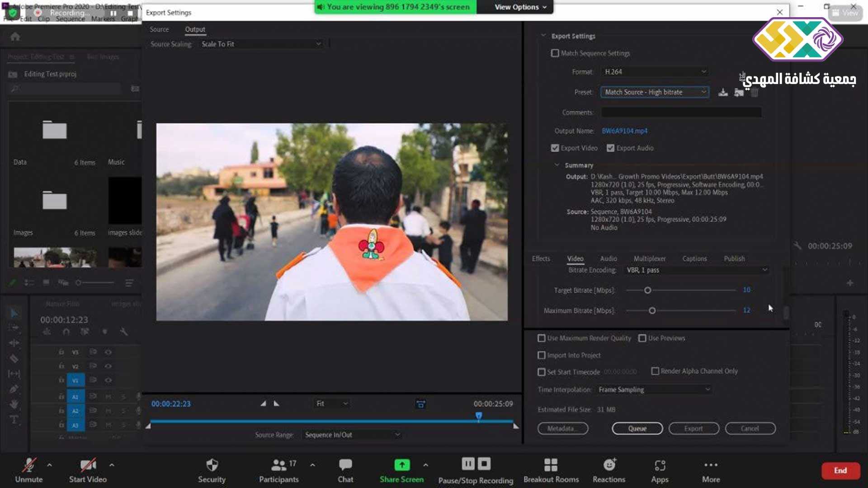Image resolution: width=868 pixels, height=488 pixels.
Task: Uncheck the Export Audio checkbox
Action: (610, 148)
